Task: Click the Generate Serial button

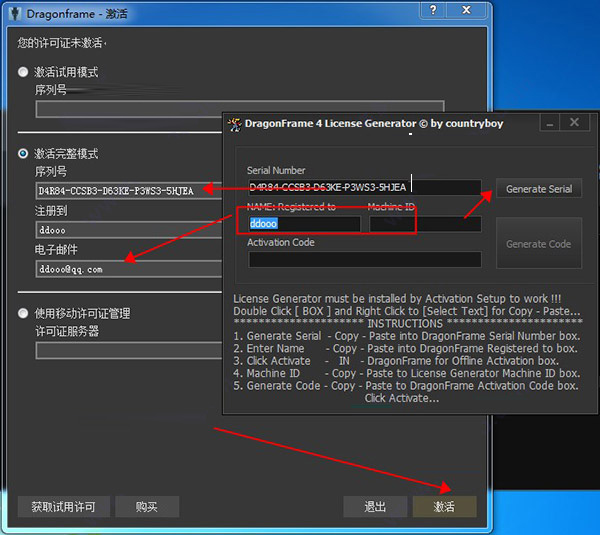Action: coord(539,189)
